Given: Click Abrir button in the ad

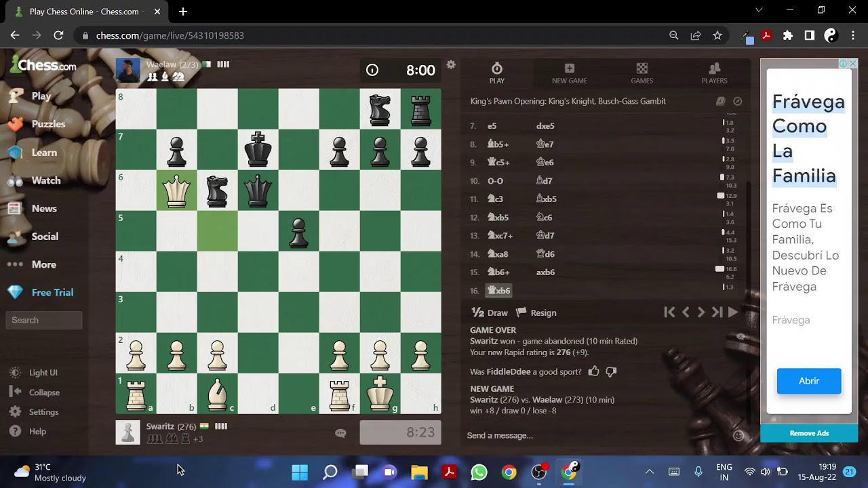Looking at the screenshot, I should tap(809, 381).
